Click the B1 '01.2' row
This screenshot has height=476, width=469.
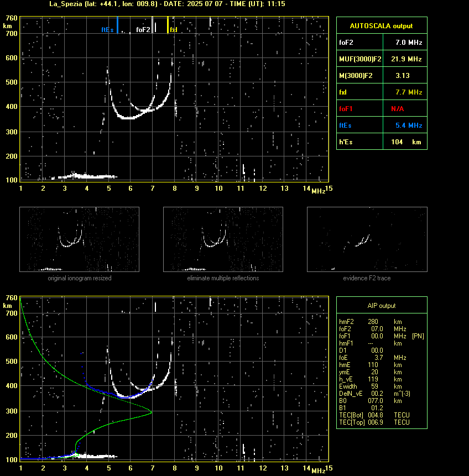click(x=361, y=408)
